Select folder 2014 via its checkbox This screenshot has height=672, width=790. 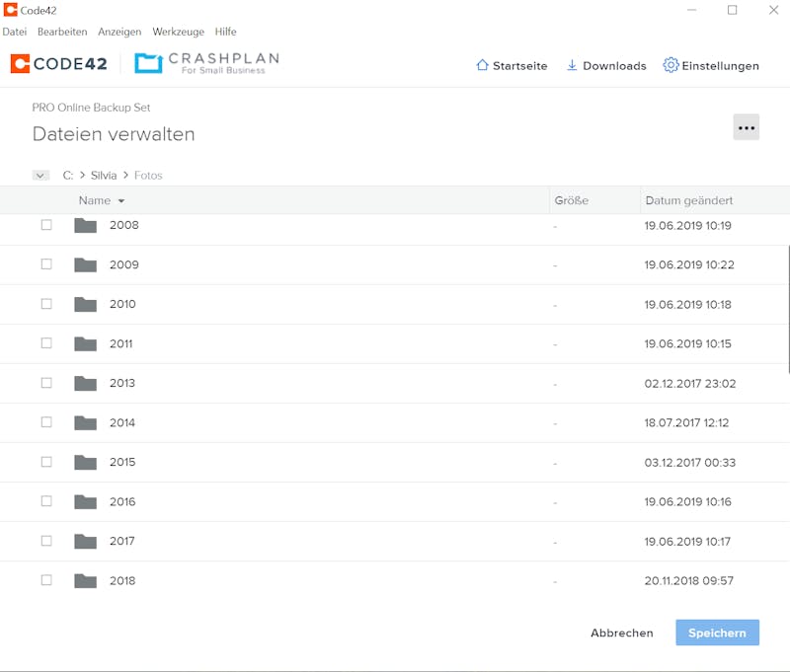coord(46,421)
